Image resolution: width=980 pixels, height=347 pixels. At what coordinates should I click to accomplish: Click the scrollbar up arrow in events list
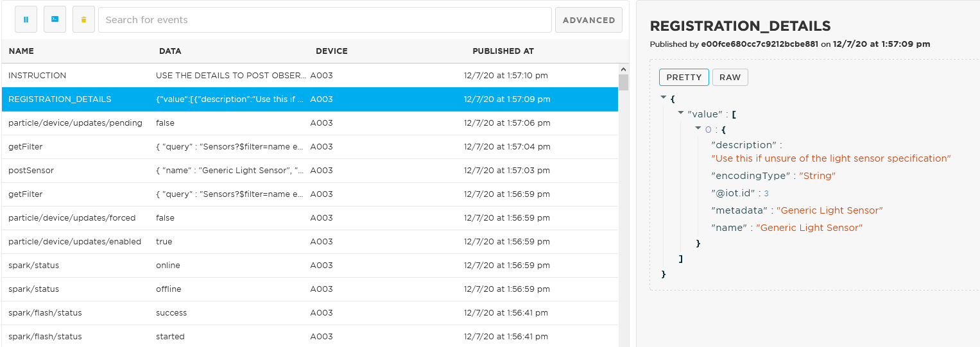(x=623, y=69)
